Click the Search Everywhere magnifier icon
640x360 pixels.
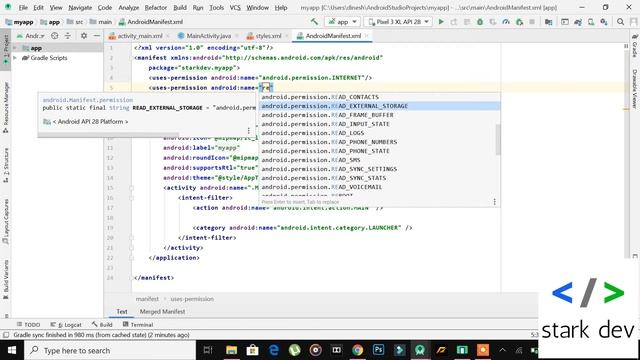click(620, 22)
